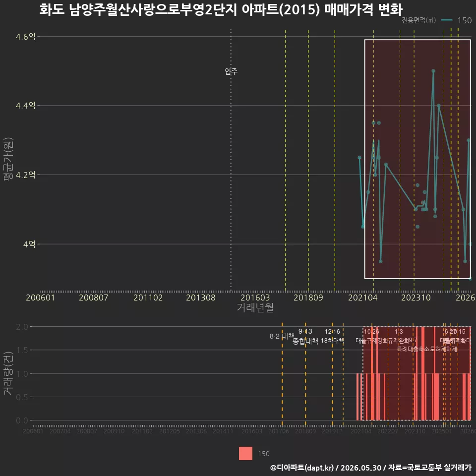Viewport: 476px width, 476px height.
Task: Click the '1·3' policy date label
Action: click(x=399, y=332)
